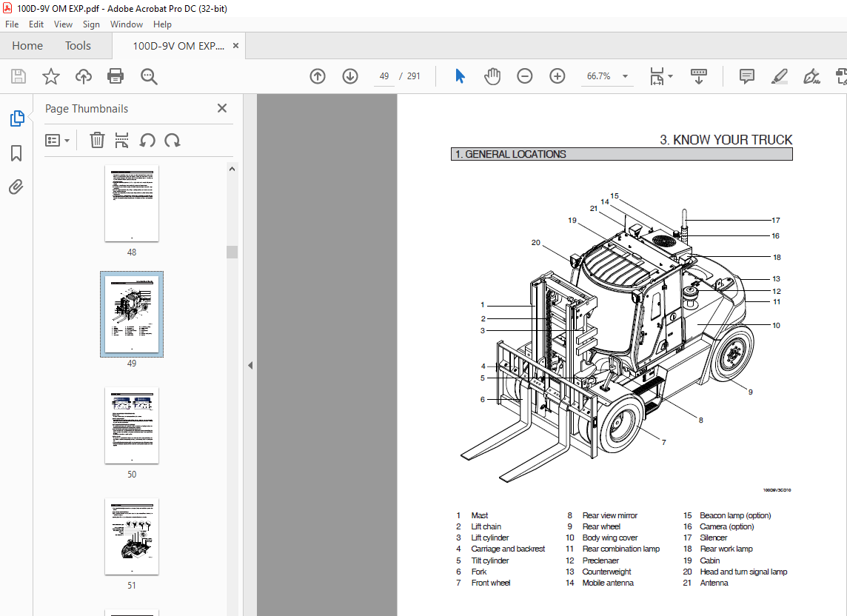Screen dimensions: 847x616
Task: Add a comment sticky note
Action: coord(746,76)
